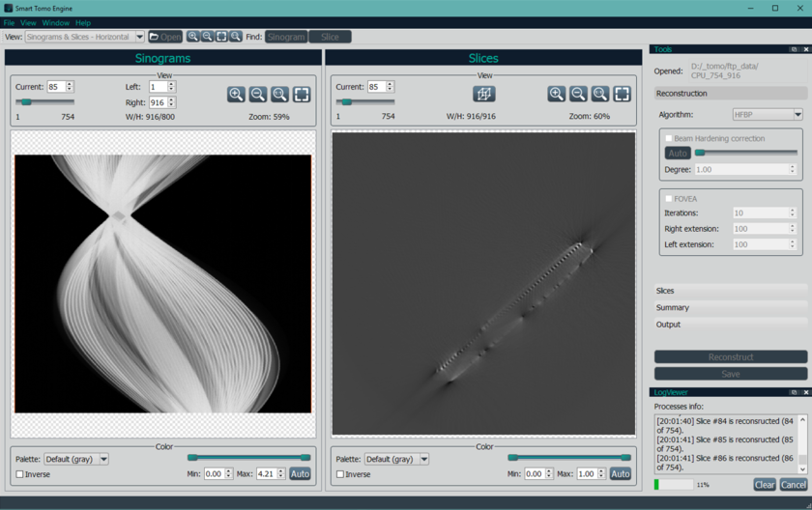Open the Window menu
Screen dimensions: 812x510
(x=55, y=23)
